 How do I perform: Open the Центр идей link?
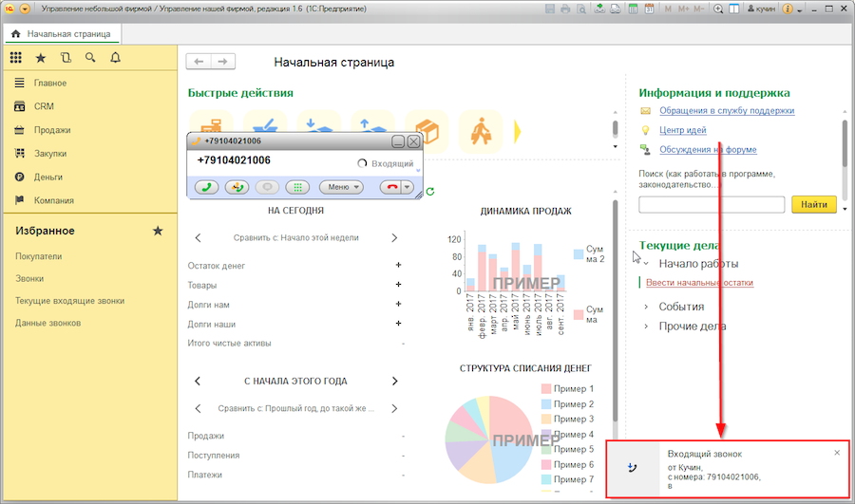pos(682,130)
